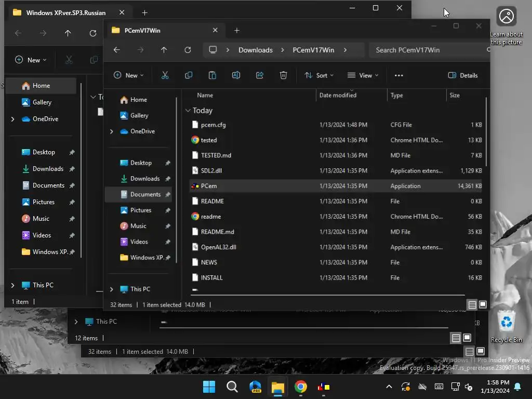Open Google Chrome from taskbar
532x399 pixels.
[301, 387]
